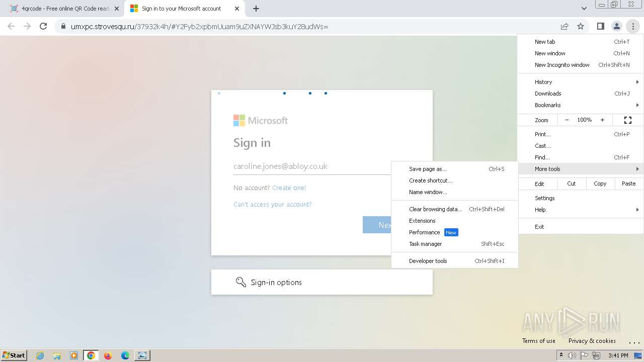Close the 4qrcode tab

[117, 9]
